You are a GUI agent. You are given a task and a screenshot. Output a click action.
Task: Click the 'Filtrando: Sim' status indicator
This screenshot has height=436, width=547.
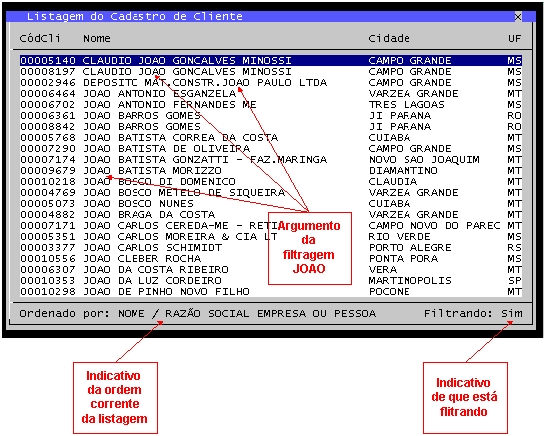pos(473,314)
